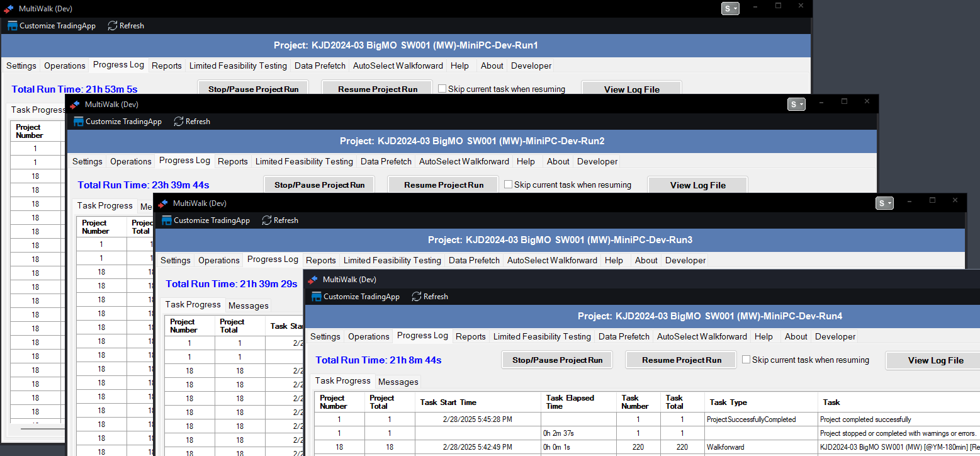
Task: Click Customize TradingApp in the Run3 window
Action: [167, 220]
